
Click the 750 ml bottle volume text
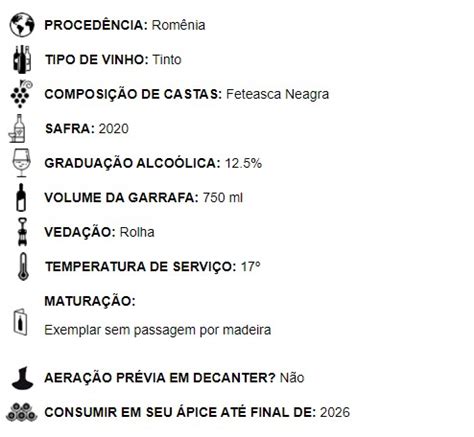223,197
